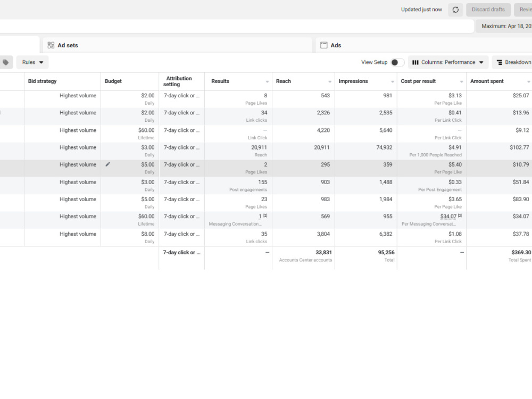Click the Discard drafts button
This screenshot has height=399, width=532.
pos(488,10)
